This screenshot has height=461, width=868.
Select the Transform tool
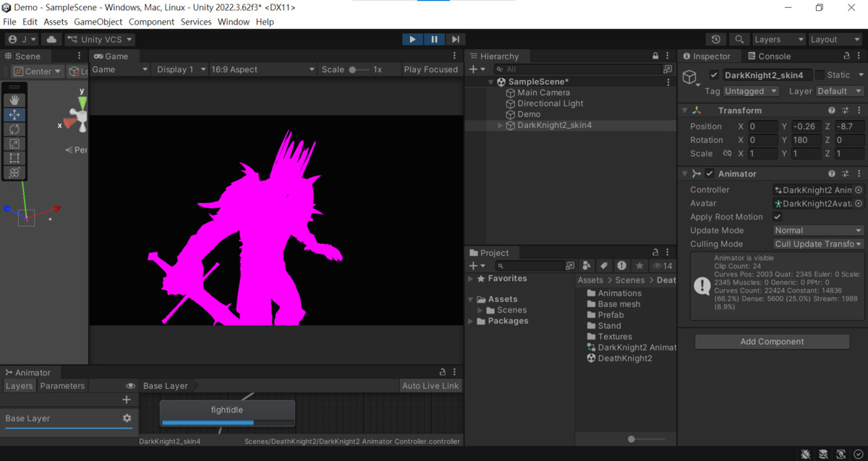[x=14, y=173]
